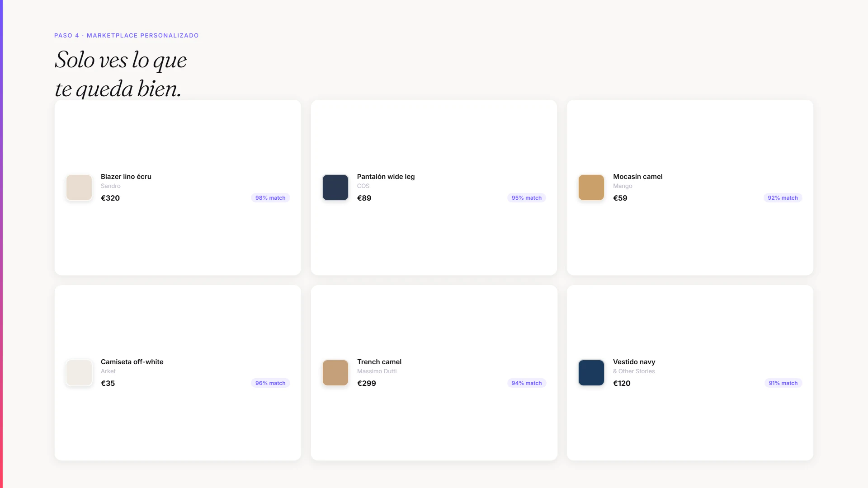Click the 98% match badge
Image resolution: width=868 pixels, height=488 pixels.
tap(270, 198)
